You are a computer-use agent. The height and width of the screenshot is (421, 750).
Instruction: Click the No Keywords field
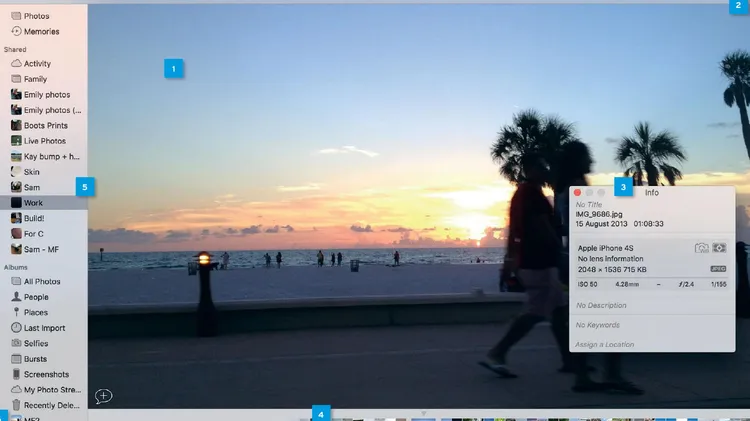click(x=597, y=325)
